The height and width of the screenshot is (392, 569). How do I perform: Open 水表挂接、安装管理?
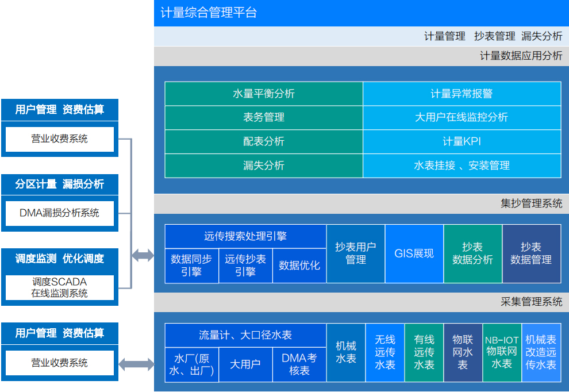click(x=462, y=166)
